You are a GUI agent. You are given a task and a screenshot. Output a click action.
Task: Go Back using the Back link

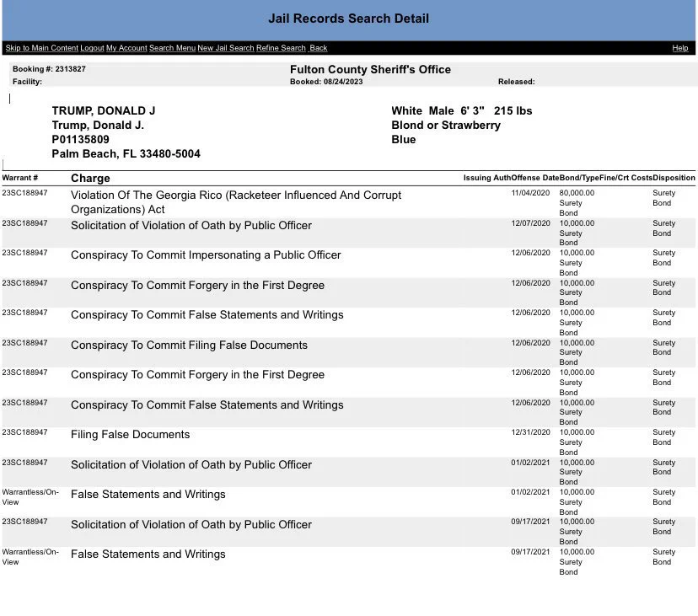(x=319, y=48)
